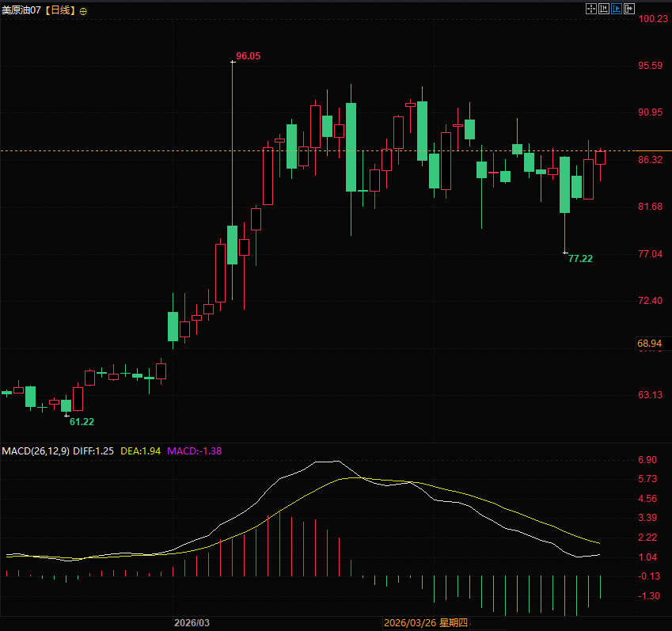The height and width of the screenshot is (631, 672).
Task: Click the 77.04 price axis label
Action: coord(650,254)
